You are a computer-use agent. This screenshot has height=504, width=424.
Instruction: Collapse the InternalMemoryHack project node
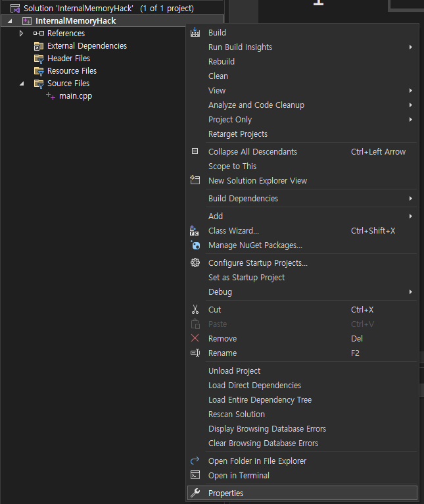(x=10, y=21)
